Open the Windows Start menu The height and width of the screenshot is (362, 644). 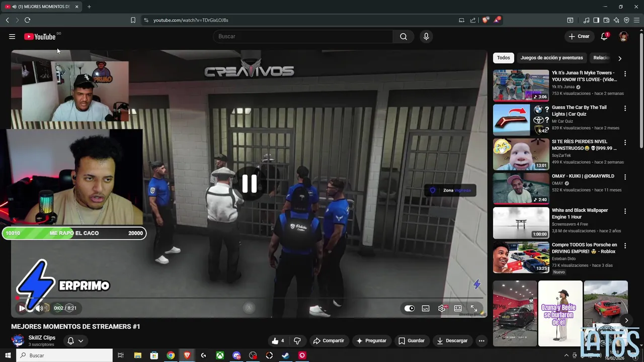(8, 355)
